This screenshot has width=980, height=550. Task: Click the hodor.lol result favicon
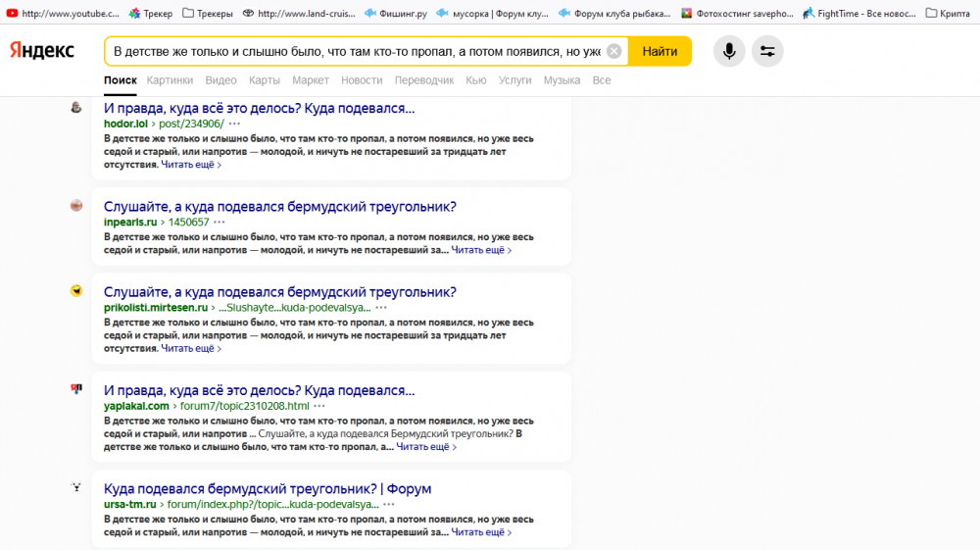coord(76,107)
